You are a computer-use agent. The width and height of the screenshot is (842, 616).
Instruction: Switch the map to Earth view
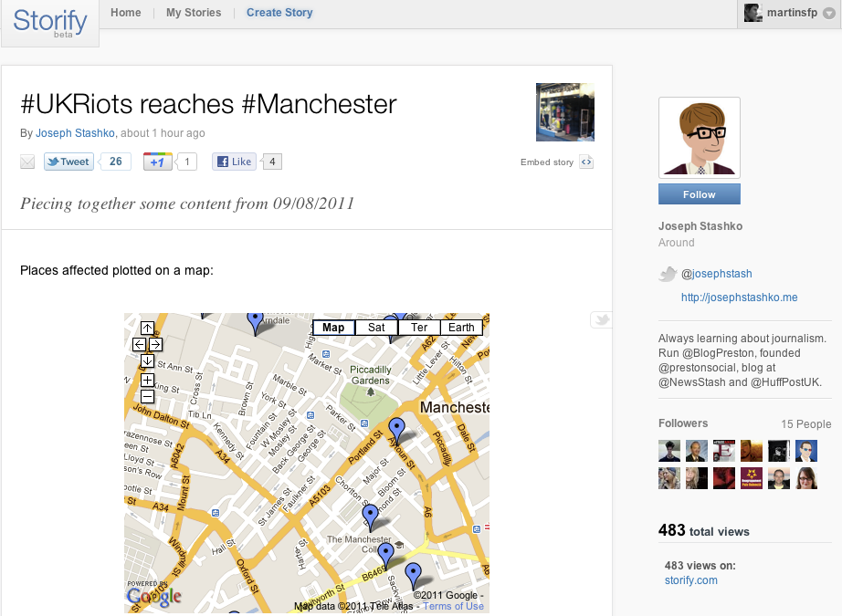(461, 328)
